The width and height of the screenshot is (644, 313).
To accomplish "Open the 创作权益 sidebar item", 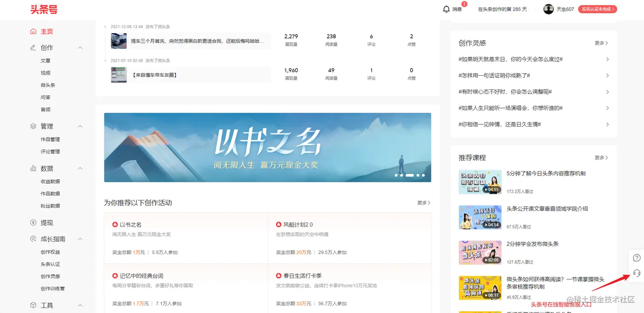I will pyautogui.click(x=50, y=252).
